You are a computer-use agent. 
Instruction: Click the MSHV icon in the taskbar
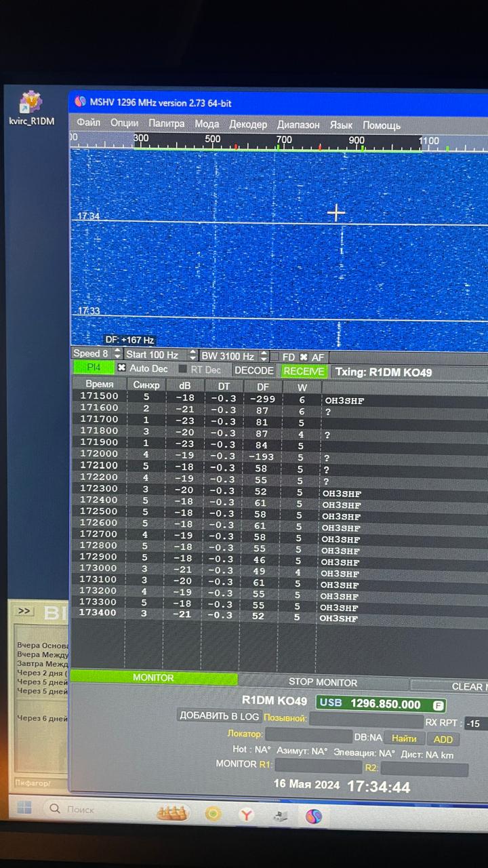point(313,816)
